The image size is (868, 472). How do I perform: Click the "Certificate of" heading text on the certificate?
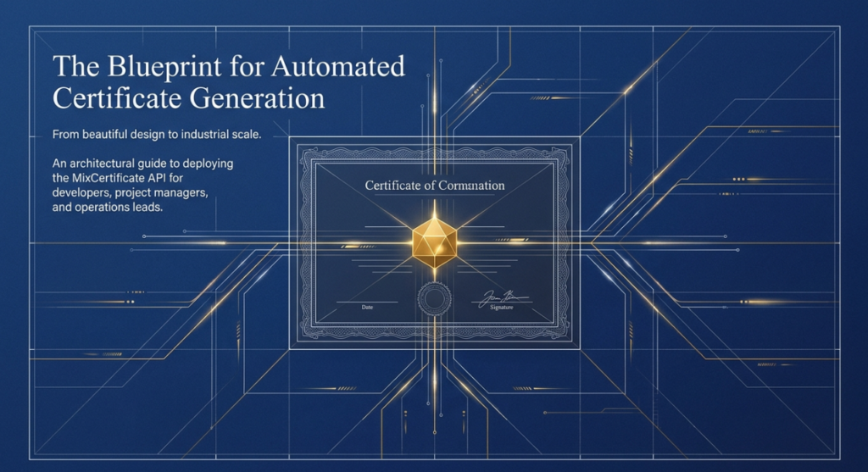[x=435, y=186]
